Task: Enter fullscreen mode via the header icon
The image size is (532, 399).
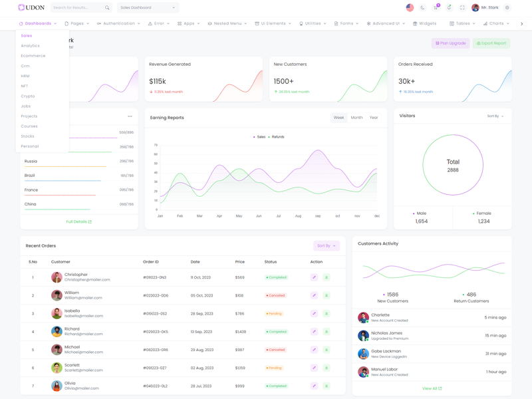Action: (462, 8)
